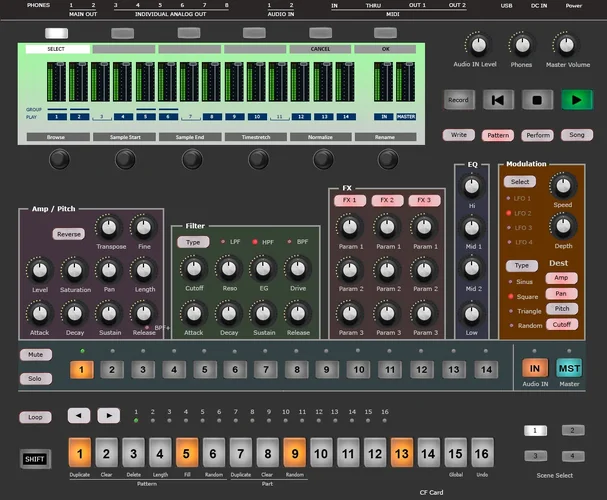Toggle the Loop button
This screenshot has width=607, height=500.
click(x=35, y=417)
